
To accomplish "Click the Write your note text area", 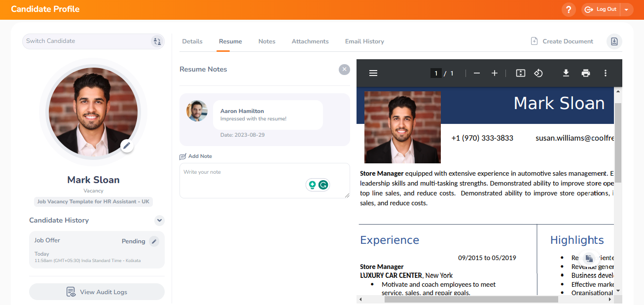I will coord(265,181).
